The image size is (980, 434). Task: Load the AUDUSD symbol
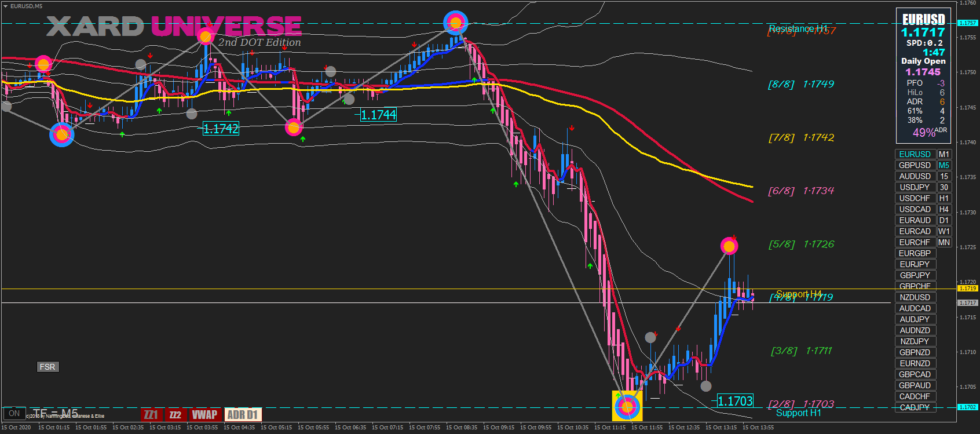pyautogui.click(x=915, y=176)
